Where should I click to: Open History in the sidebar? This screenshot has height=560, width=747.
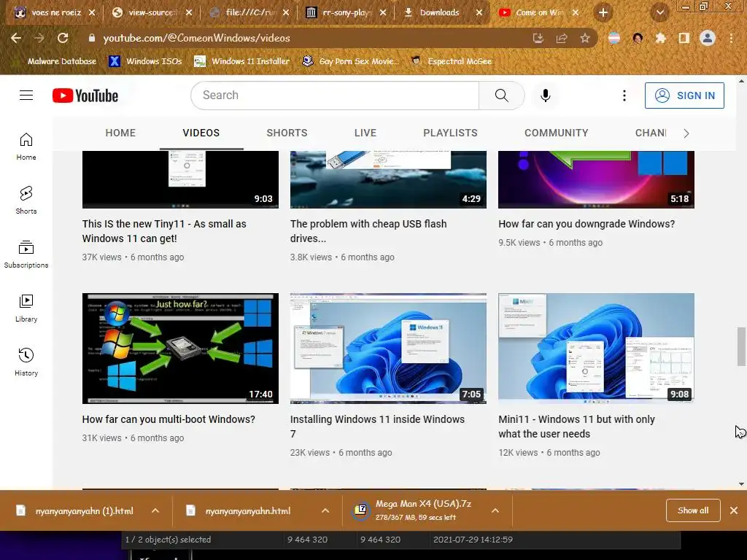point(26,362)
